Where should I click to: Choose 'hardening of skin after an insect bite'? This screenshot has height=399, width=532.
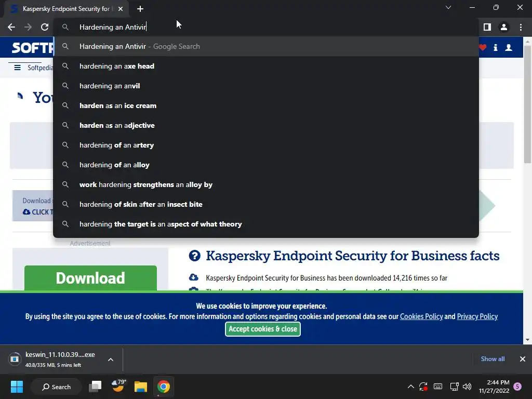click(266, 204)
